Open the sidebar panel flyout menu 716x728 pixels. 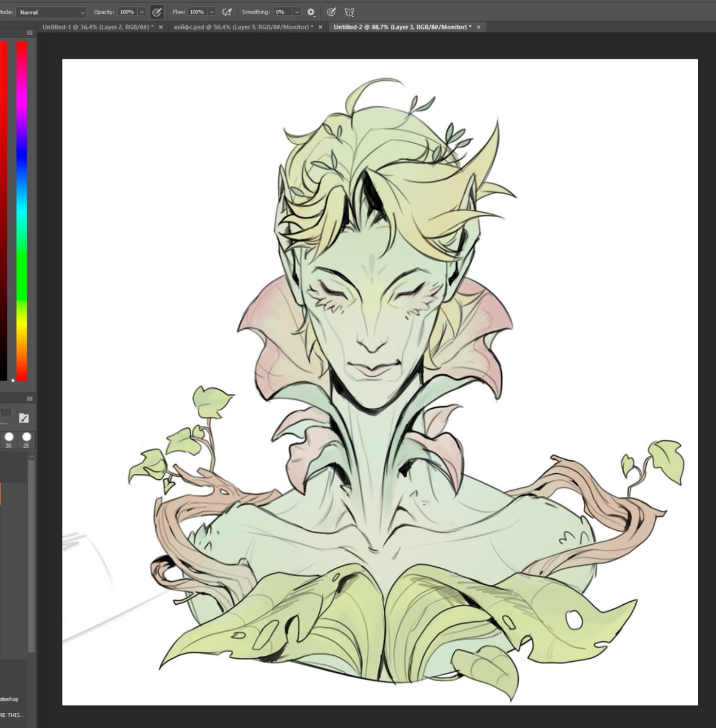click(x=29, y=397)
